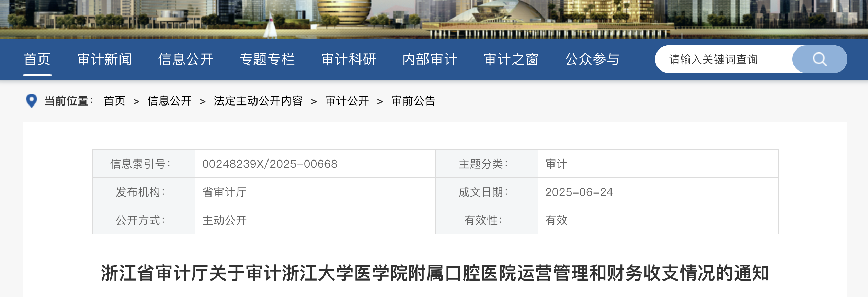Image resolution: width=868 pixels, height=297 pixels.
Task: Go to 信息公开 in the breadcrumb
Action: pyautogui.click(x=169, y=101)
